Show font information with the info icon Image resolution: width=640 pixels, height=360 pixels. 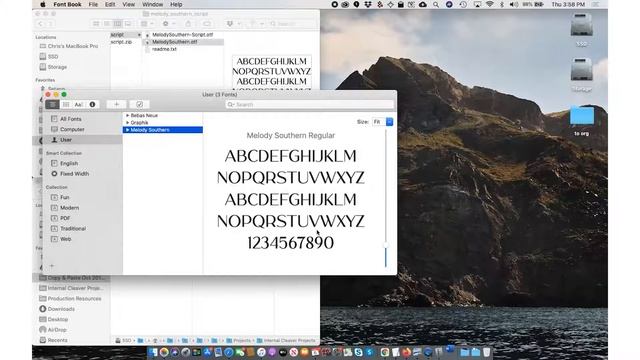[x=92, y=104]
